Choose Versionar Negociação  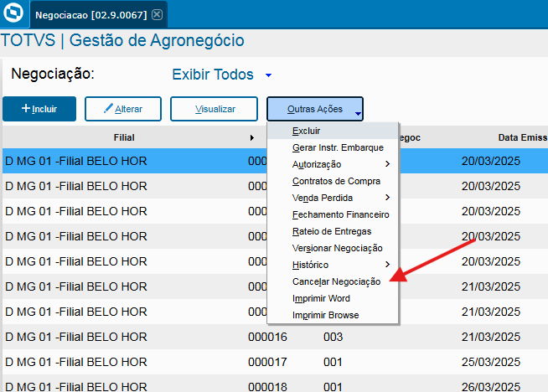333,249
